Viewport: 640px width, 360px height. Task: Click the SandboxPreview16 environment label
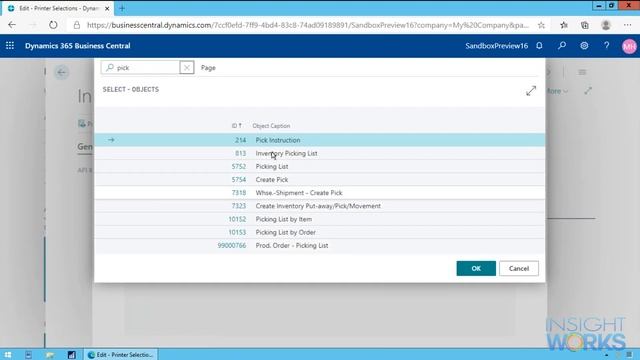click(496, 46)
